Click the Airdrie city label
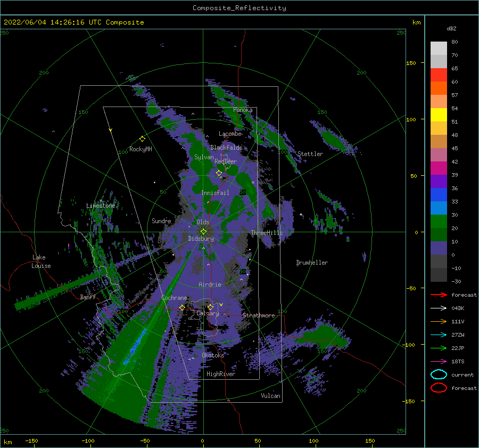479x448 pixels. click(210, 284)
